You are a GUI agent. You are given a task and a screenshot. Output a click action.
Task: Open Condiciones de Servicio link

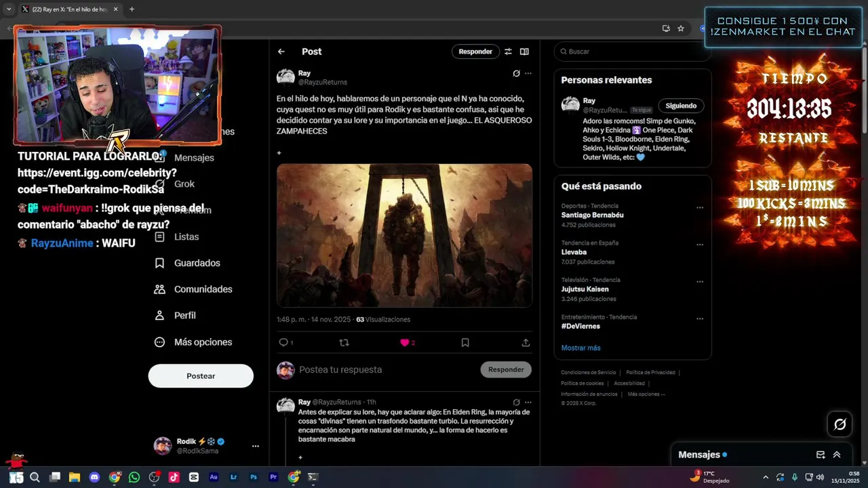(x=589, y=372)
